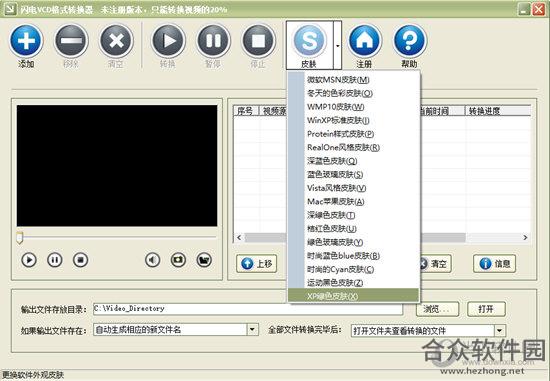Click the preview seek slider handle
Image resolution: width=550 pixels, height=381 pixels.
[x=20, y=238]
